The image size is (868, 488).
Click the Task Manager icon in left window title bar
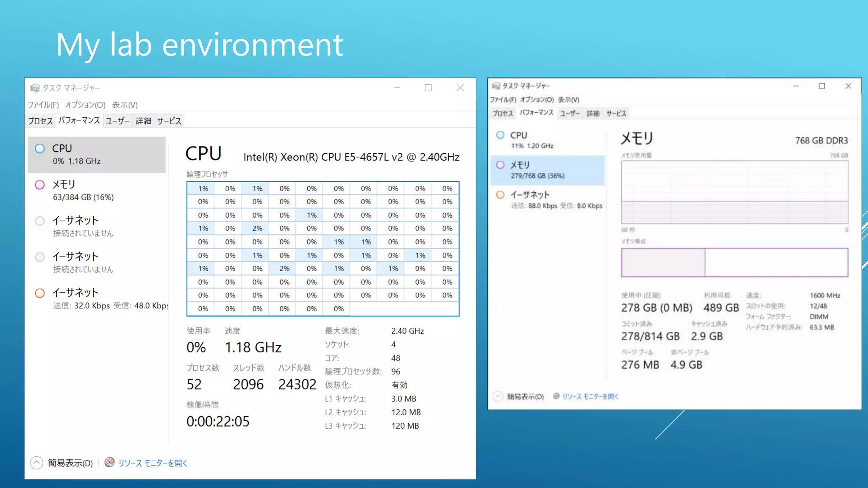35,88
